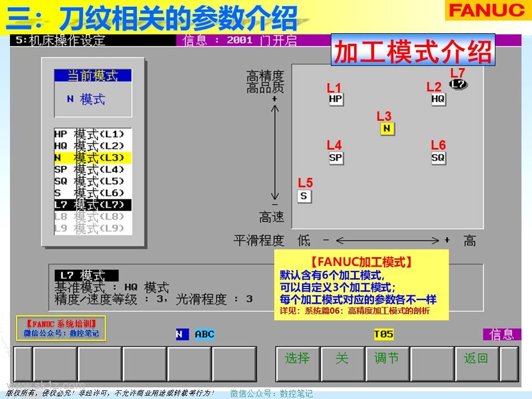Image resolution: width=532 pixels, height=399 pixels.
Task: Click the 'L7 模式' description heading
Action: (86, 275)
